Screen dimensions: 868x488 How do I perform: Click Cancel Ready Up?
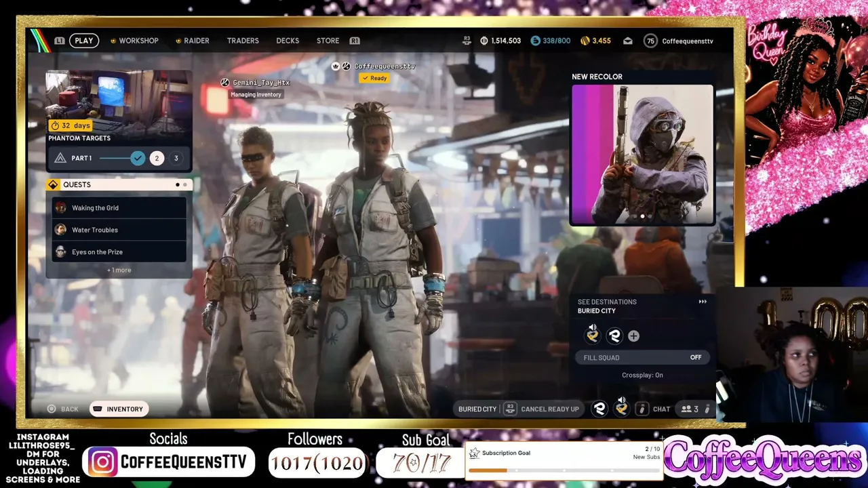550,409
